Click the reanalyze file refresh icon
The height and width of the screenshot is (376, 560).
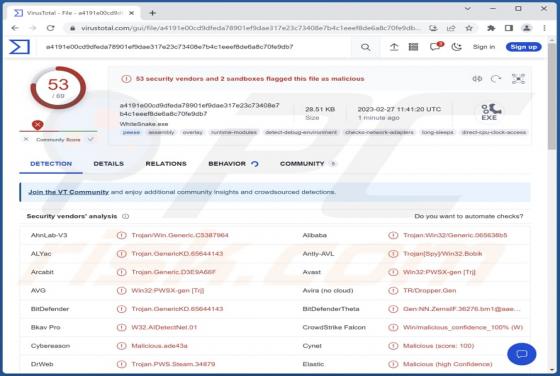click(x=495, y=79)
